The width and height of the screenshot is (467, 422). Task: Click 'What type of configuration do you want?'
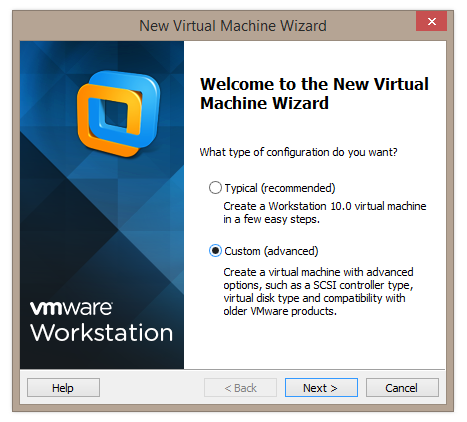(x=298, y=152)
